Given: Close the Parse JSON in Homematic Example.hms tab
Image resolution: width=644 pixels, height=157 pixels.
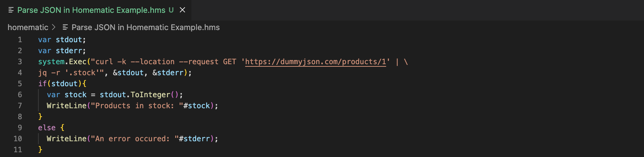Looking at the screenshot, I should (x=183, y=10).
